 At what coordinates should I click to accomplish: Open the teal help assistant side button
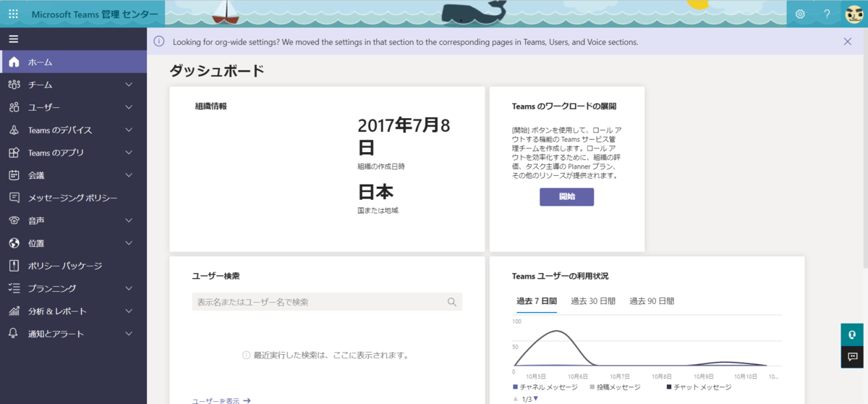(x=854, y=335)
